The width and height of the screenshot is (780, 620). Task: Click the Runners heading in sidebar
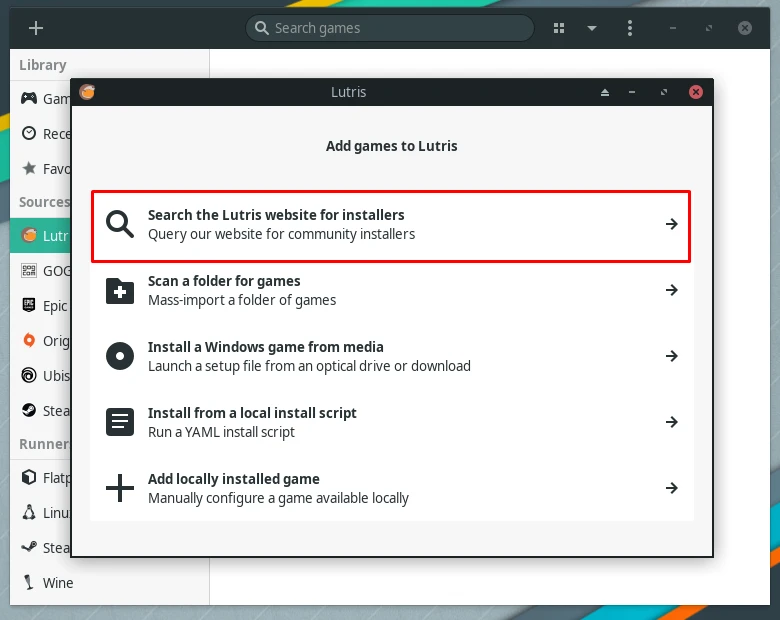click(44, 444)
